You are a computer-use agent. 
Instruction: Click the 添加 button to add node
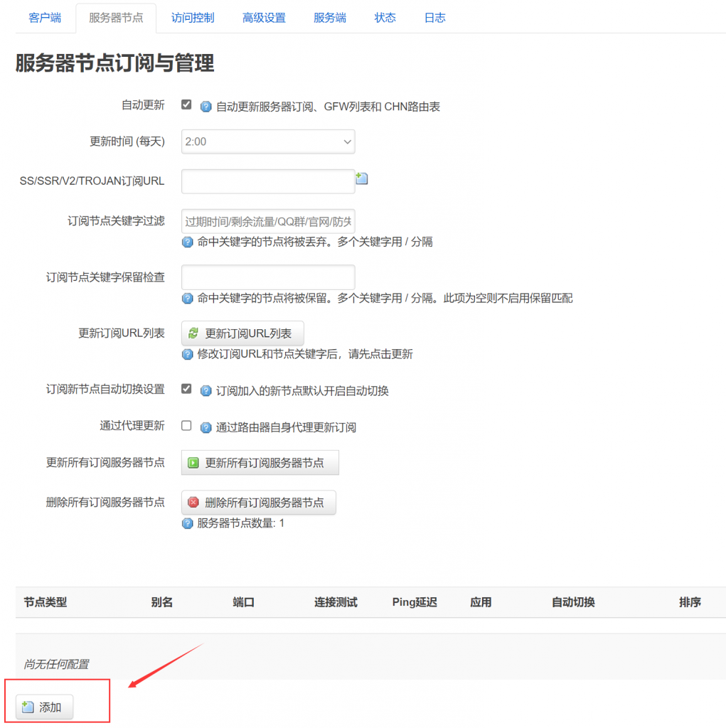coord(44,707)
